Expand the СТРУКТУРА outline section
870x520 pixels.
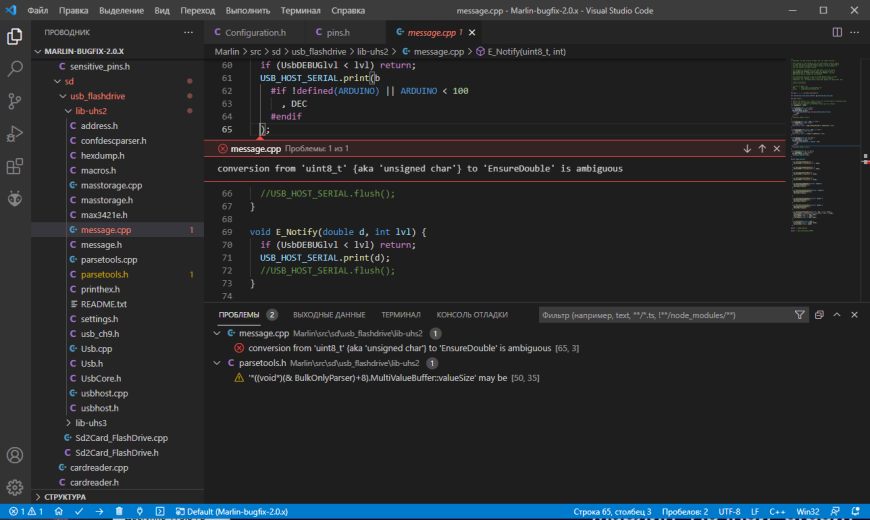(38, 497)
